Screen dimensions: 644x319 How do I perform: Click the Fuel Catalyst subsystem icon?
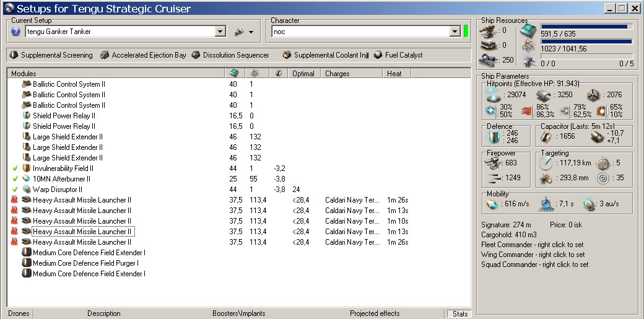(378, 55)
